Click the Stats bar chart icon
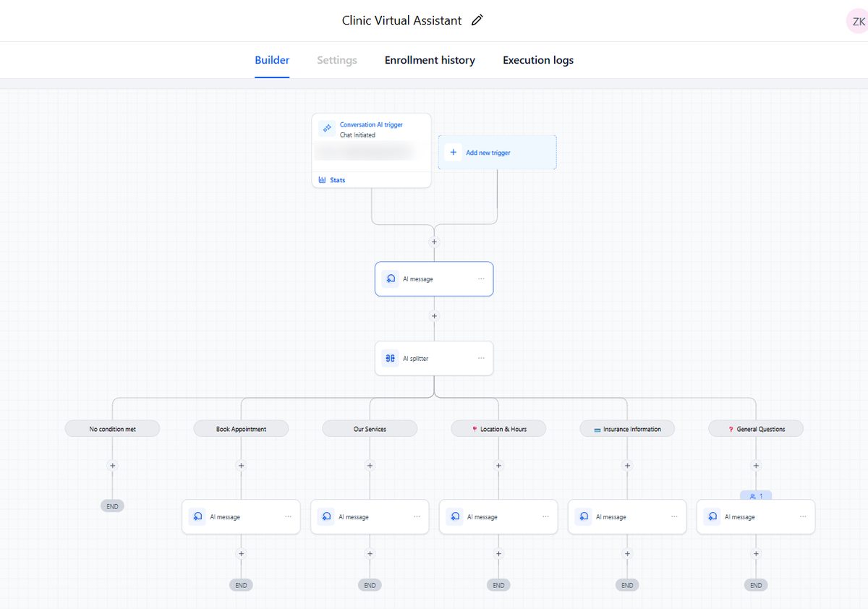Image resolution: width=868 pixels, height=609 pixels. (323, 180)
